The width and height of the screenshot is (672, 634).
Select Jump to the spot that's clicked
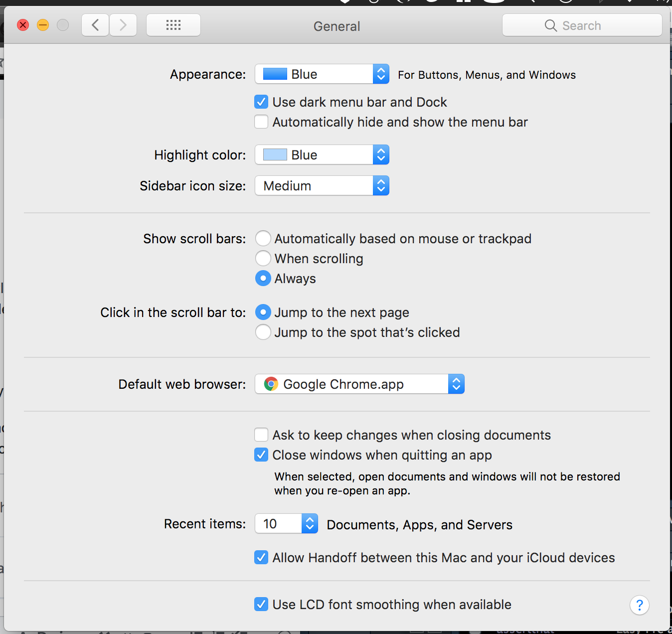(263, 332)
